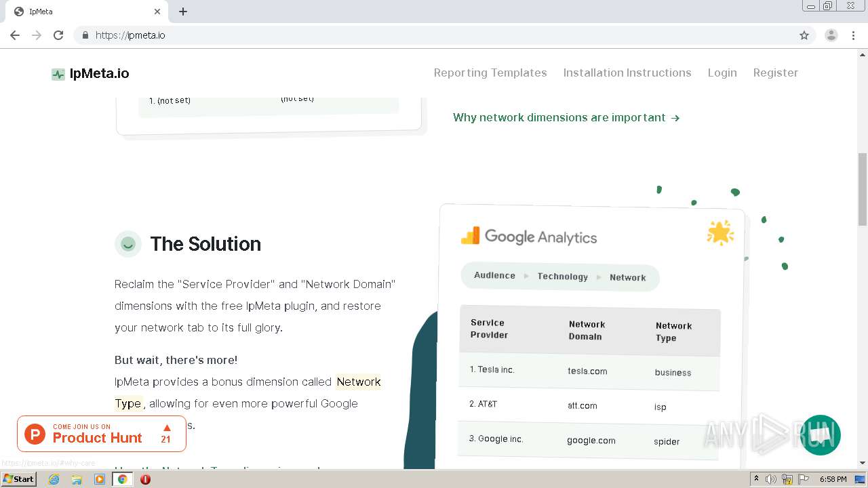
Task: Click the browser forward arrow
Action: pos(37,35)
